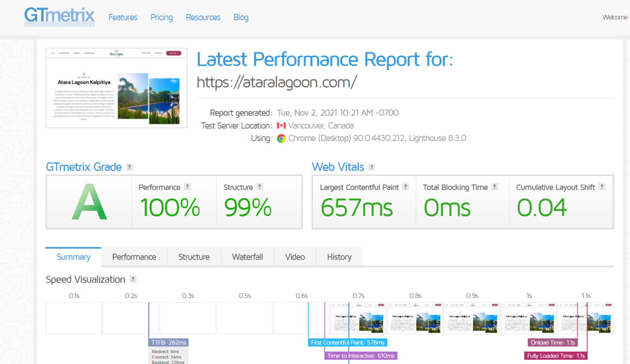This screenshot has height=364, width=630.
Task: Click the Canada flag beside Test Server Location
Action: (x=281, y=126)
